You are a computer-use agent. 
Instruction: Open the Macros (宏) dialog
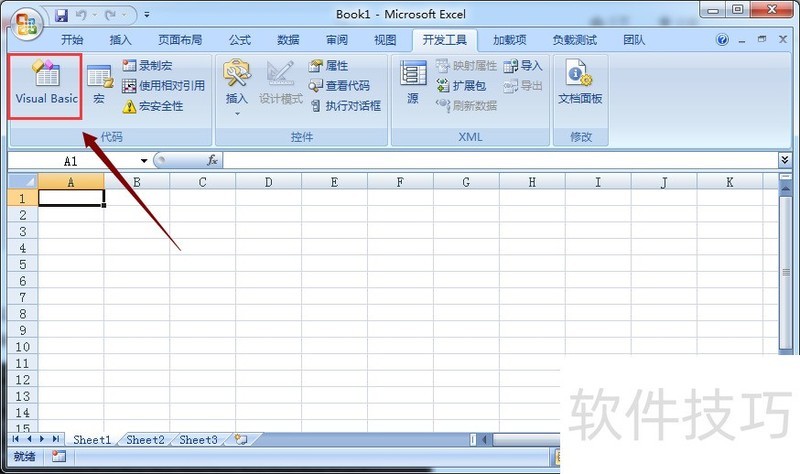point(99,84)
